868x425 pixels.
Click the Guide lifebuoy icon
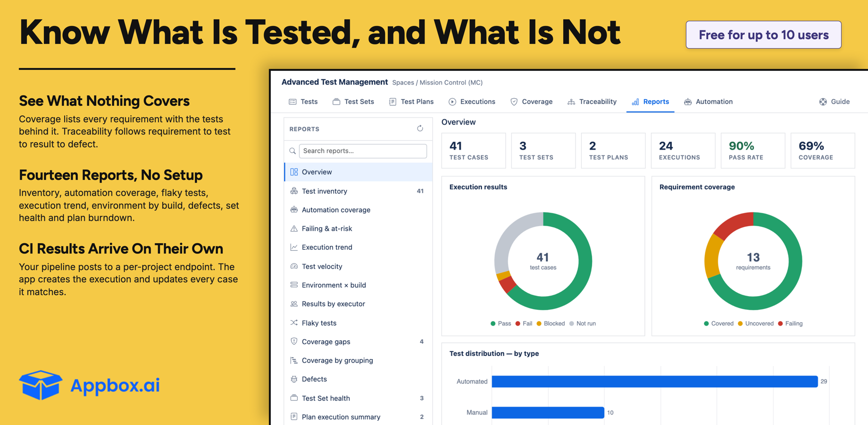pos(823,102)
